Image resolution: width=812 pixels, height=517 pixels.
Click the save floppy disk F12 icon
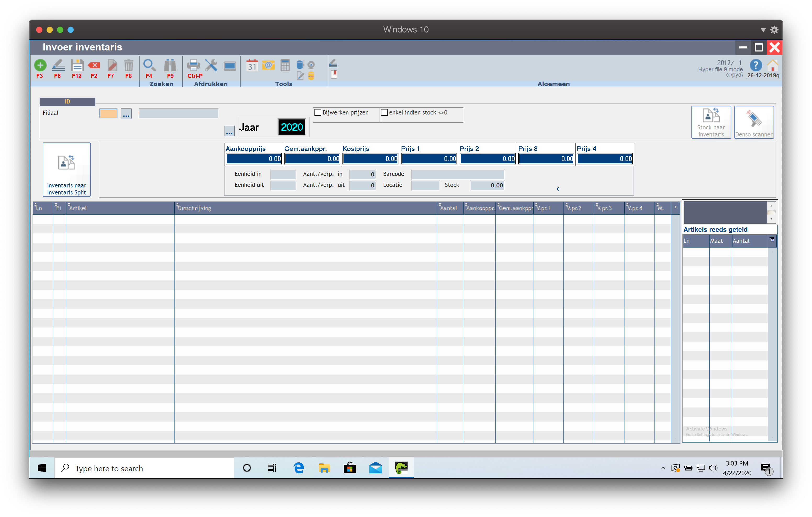(x=77, y=65)
